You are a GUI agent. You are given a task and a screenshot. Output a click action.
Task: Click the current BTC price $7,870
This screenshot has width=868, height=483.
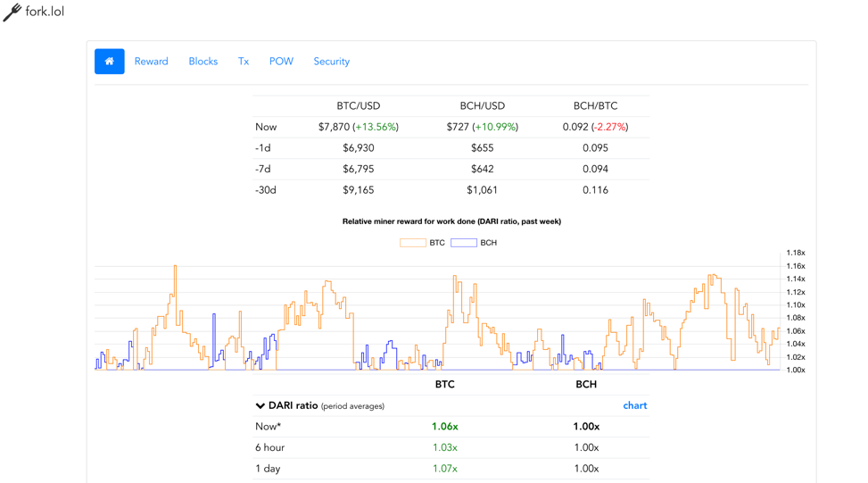click(334, 127)
